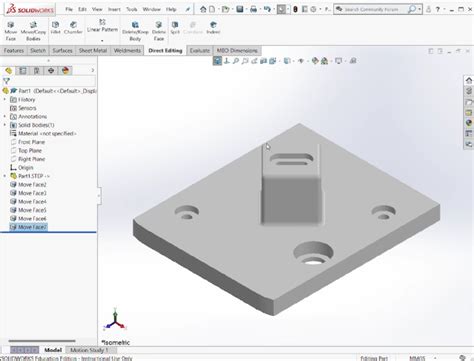Switch to the Features tab
The width and height of the screenshot is (474, 361).
coord(14,50)
